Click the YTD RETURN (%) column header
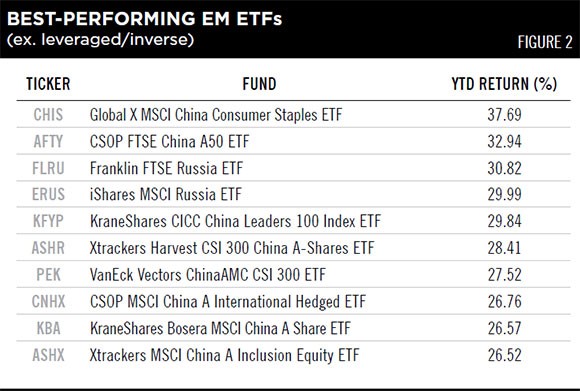 [x=504, y=84]
